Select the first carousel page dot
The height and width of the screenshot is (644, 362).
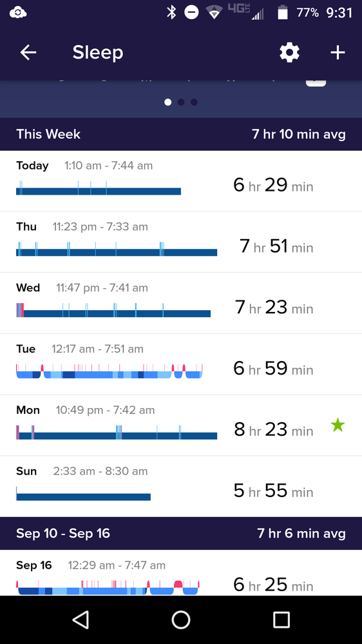coord(168,102)
